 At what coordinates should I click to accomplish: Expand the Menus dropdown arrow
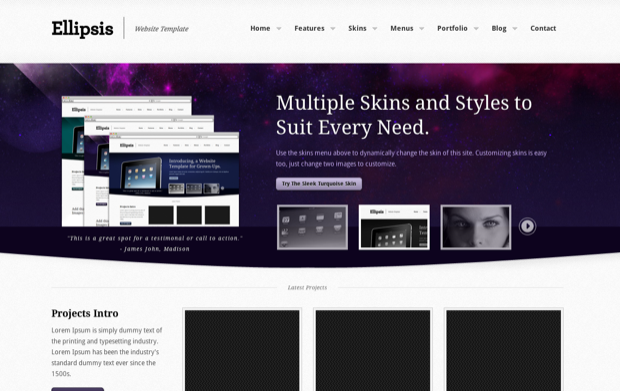pos(422,28)
